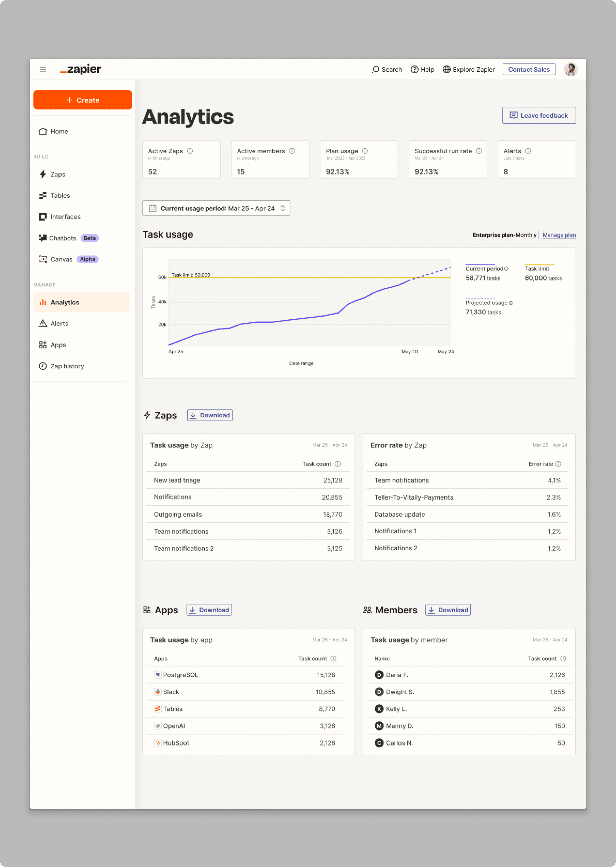
Task: Click the Active Zaps info icon
Action: pyautogui.click(x=190, y=151)
